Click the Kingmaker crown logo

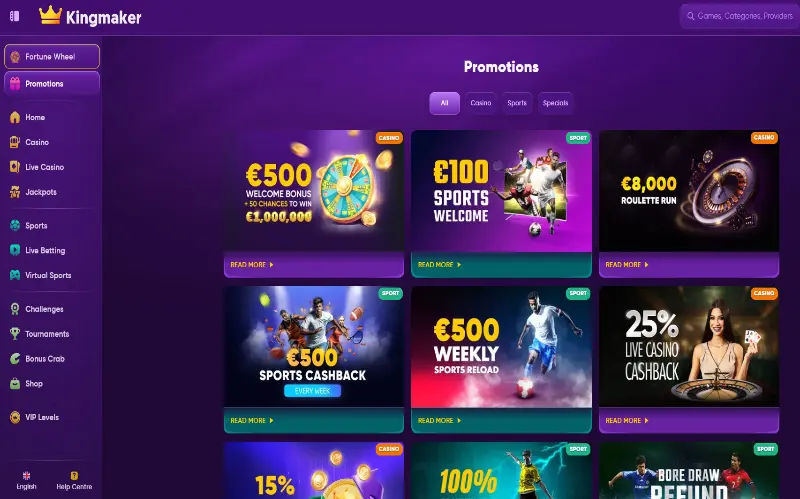pos(50,15)
